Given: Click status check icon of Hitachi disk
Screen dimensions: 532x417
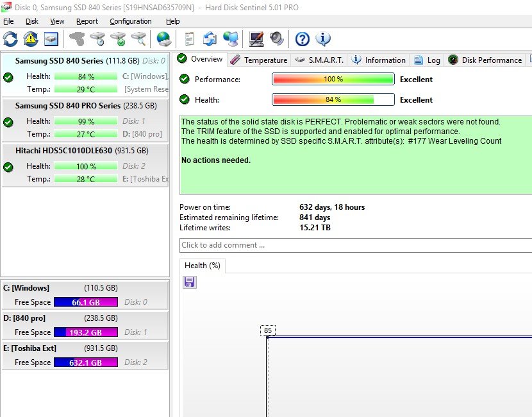Looking at the screenshot, I should pyautogui.click(x=8, y=167).
